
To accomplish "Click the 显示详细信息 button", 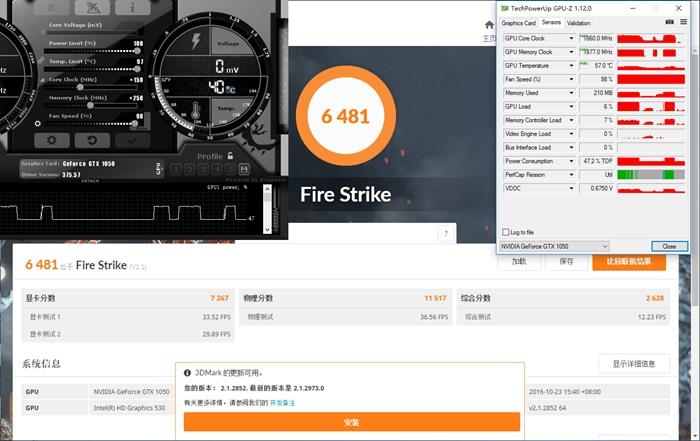I will [x=634, y=363].
